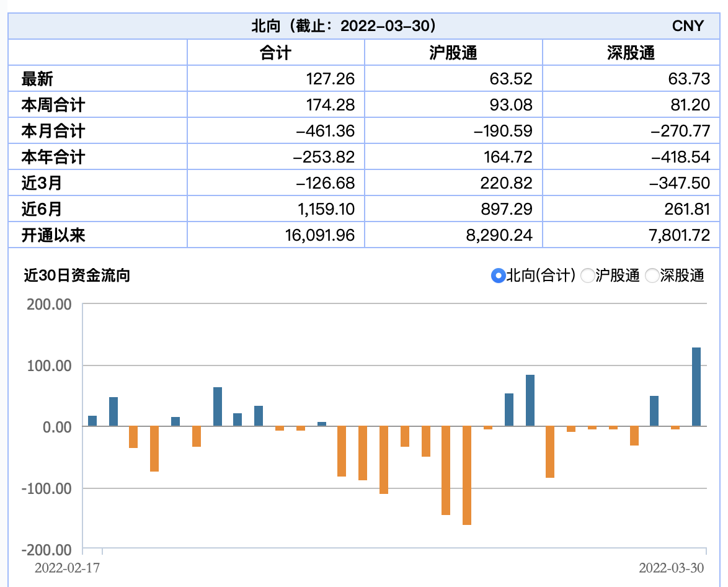Image resolution: width=728 pixels, height=587 pixels.
Task: Click the 2022-03-30 axis date label
Action: [672, 568]
